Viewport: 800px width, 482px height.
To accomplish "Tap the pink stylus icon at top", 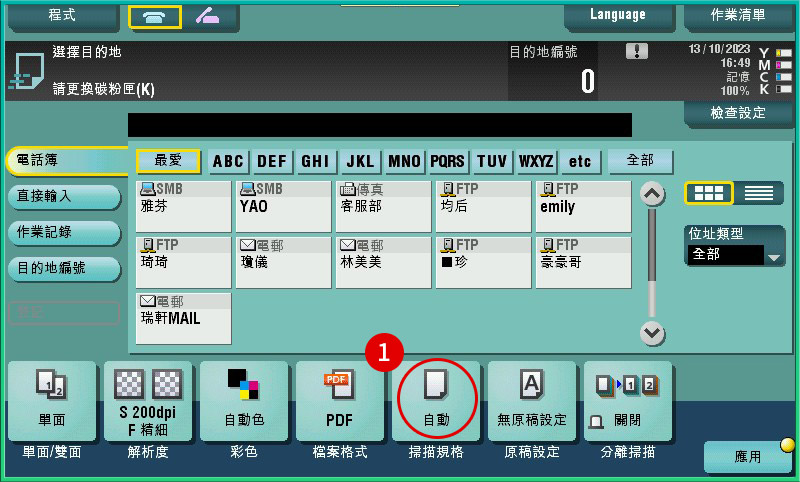I will (208, 17).
